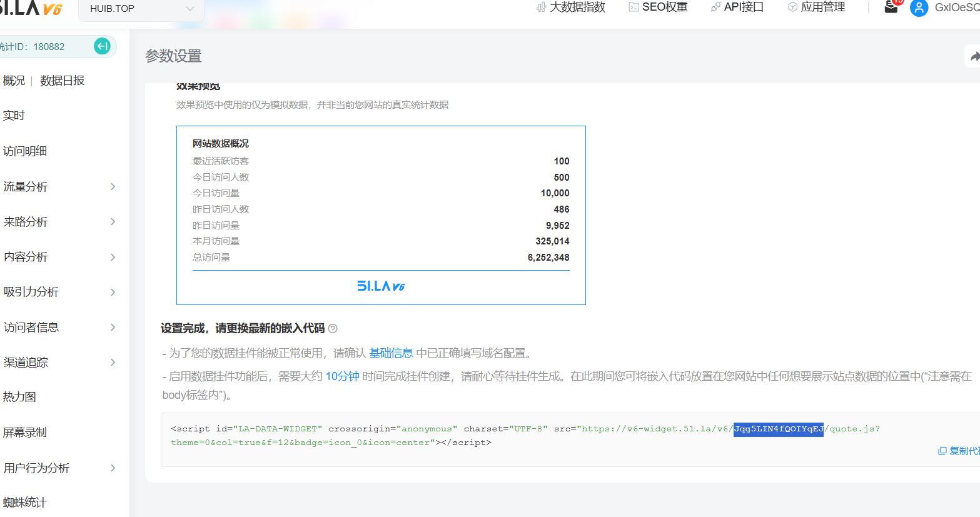The height and width of the screenshot is (517, 980).
Task: Copy the embed code with 复制代码
Action: (x=960, y=451)
